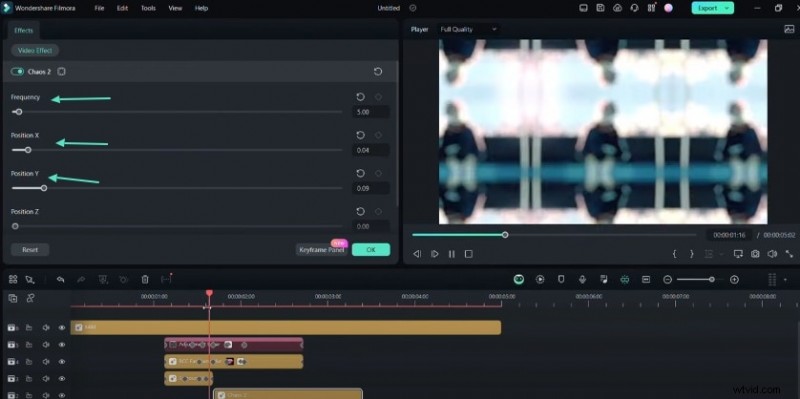Mute track 4 speaker icon

(46, 362)
